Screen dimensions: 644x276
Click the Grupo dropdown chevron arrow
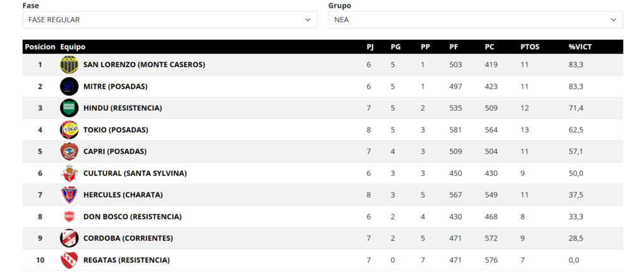pos(613,19)
